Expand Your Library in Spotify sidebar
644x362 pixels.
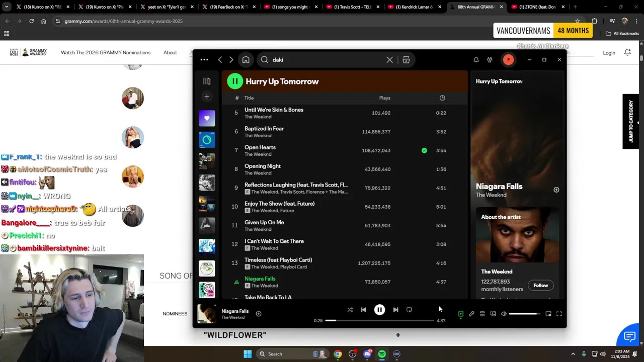click(207, 81)
